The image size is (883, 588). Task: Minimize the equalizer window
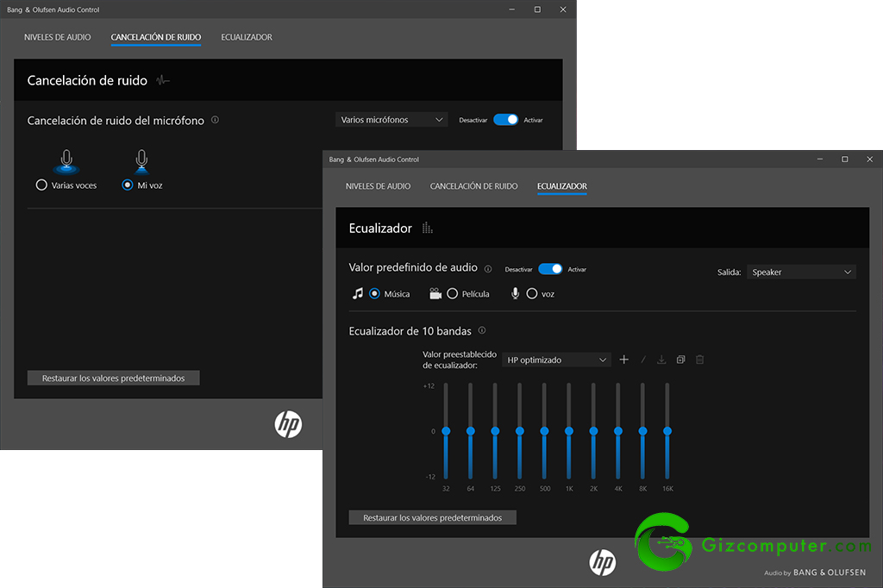coord(820,160)
